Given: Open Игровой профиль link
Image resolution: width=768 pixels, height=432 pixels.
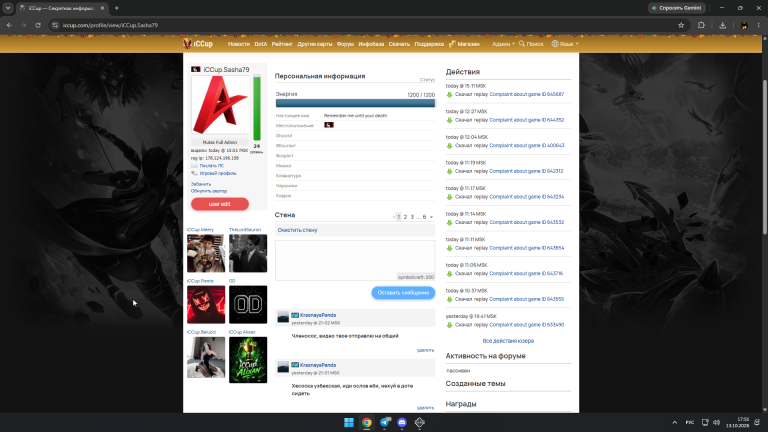Looking at the screenshot, I should pyautogui.click(x=218, y=173).
